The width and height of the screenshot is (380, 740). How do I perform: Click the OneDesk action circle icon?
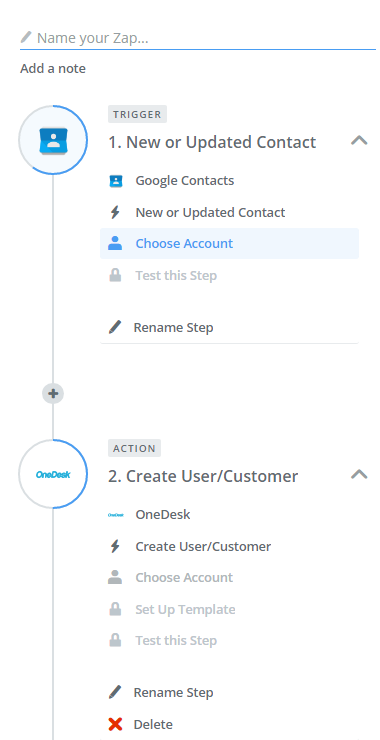(x=53, y=474)
